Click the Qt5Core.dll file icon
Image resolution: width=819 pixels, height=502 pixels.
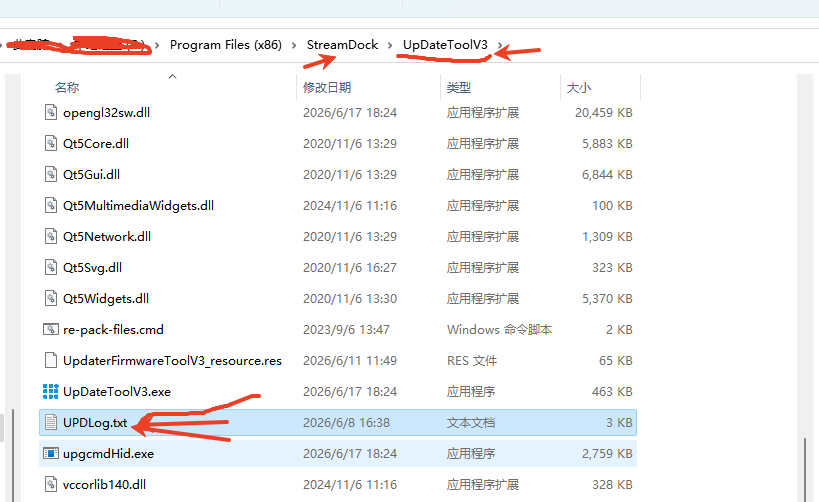51,143
